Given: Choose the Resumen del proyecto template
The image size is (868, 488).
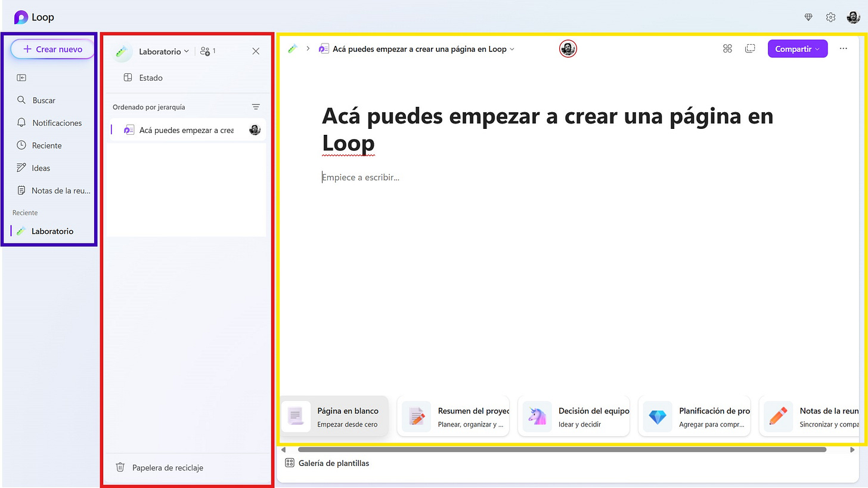Looking at the screenshot, I should pyautogui.click(x=453, y=416).
